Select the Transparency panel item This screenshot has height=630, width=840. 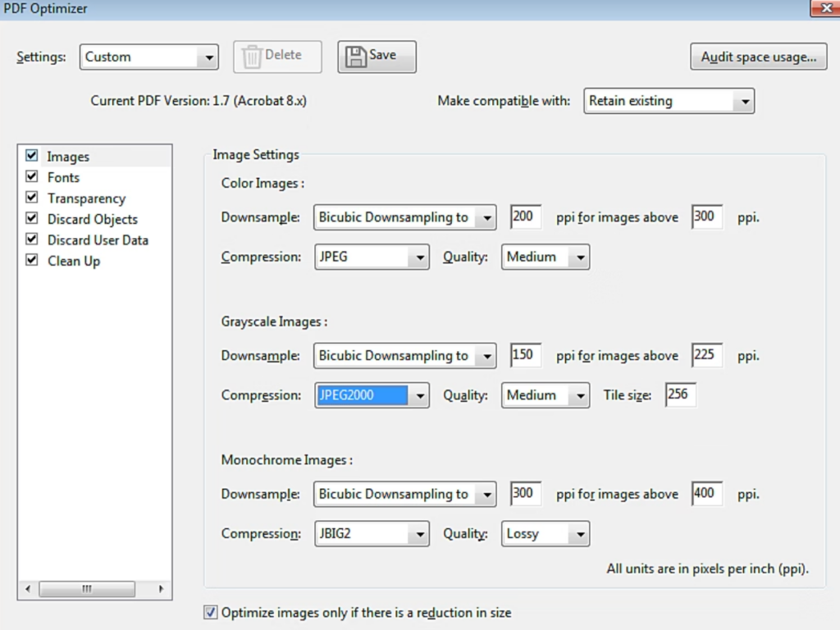point(86,199)
